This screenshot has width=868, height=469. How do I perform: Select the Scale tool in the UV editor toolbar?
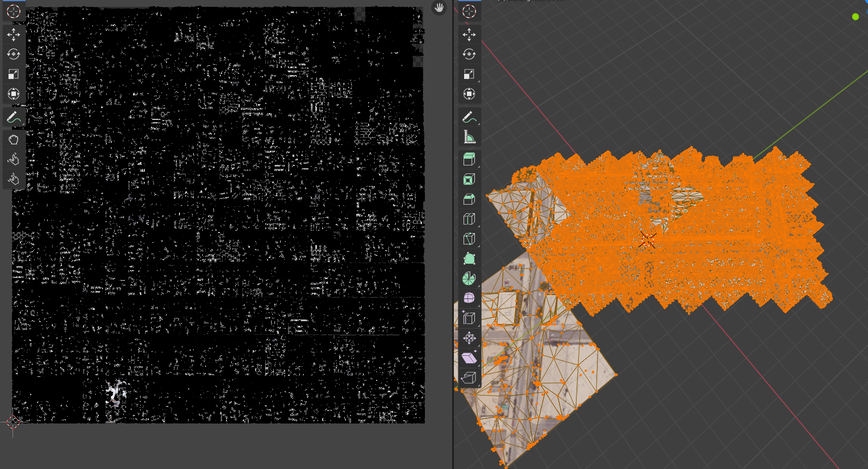[x=14, y=74]
